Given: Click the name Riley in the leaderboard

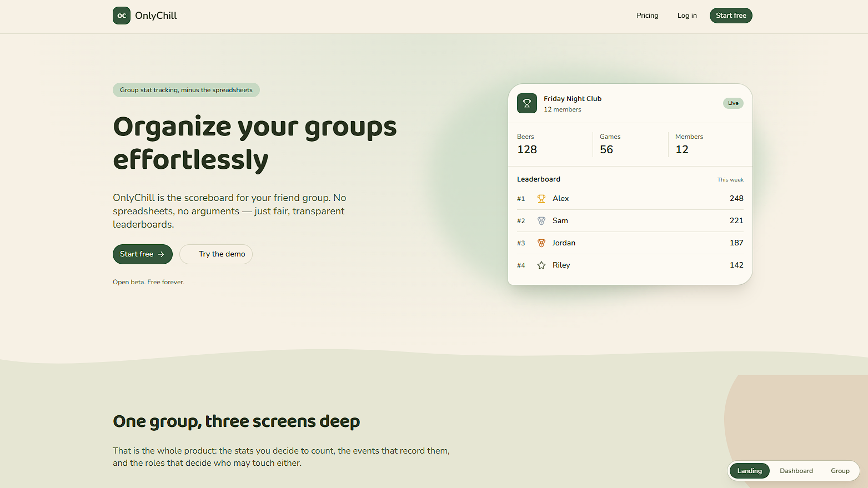Looking at the screenshot, I should pos(561,265).
